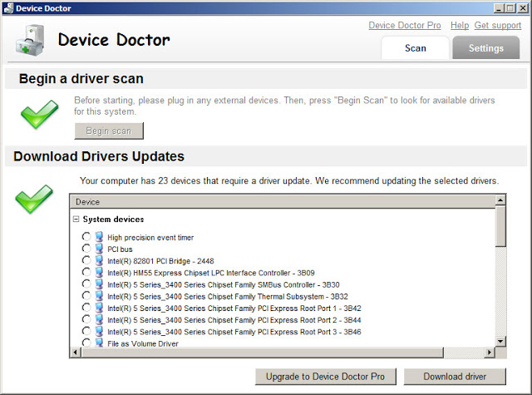Click device icon next to PCI bus
The width and height of the screenshot is (532, 395).
(x=99, y=249)
